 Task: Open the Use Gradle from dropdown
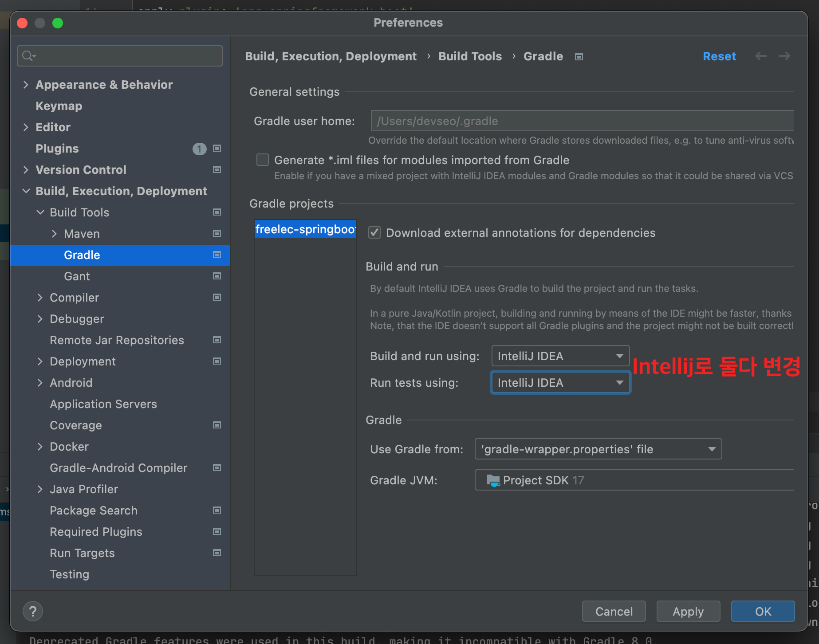tap(598, 449)
